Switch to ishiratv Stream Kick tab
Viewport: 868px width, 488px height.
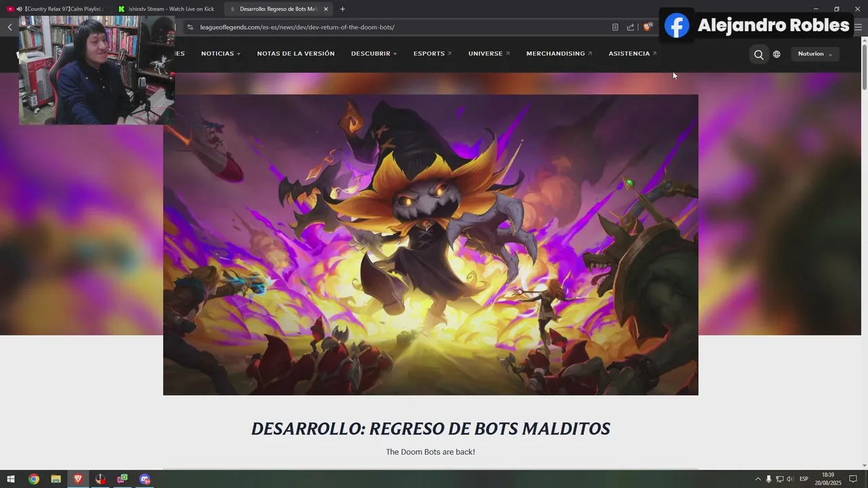pos(166,9)
